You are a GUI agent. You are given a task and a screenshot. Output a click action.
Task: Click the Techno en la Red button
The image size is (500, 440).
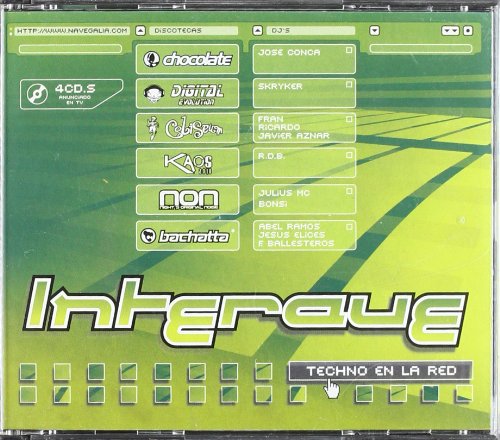380,371
